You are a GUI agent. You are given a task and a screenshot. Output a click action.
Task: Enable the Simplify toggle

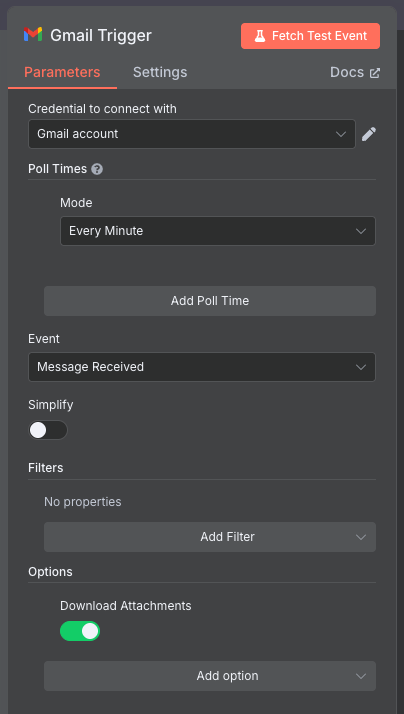point(48,430)
